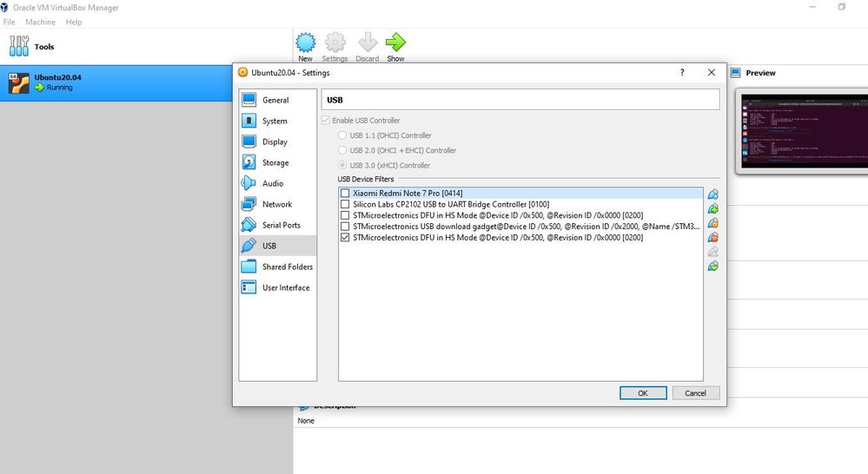
Task: Close the Ubuntu20.04 Settings dialog
Action: click(x=712, y=72)
